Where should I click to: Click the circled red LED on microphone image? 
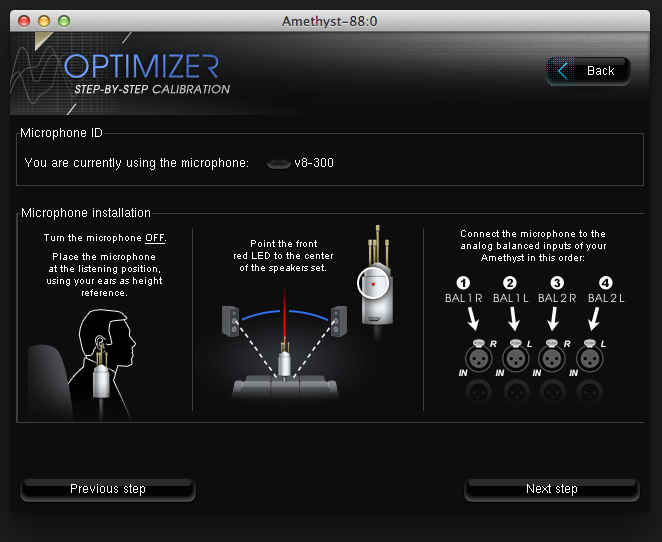coord(373,283)
